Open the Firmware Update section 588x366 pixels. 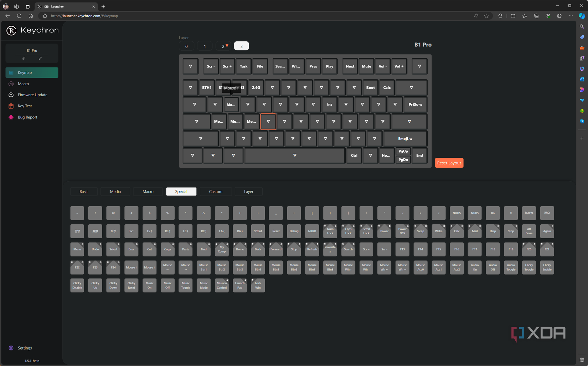(x=32, y=95)
